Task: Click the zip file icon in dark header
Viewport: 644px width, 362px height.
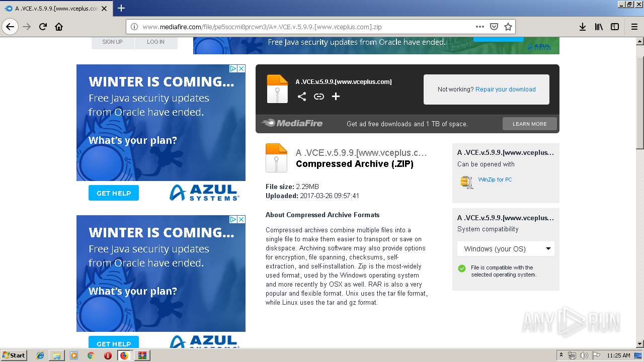Action: click(x=277, y=88)
